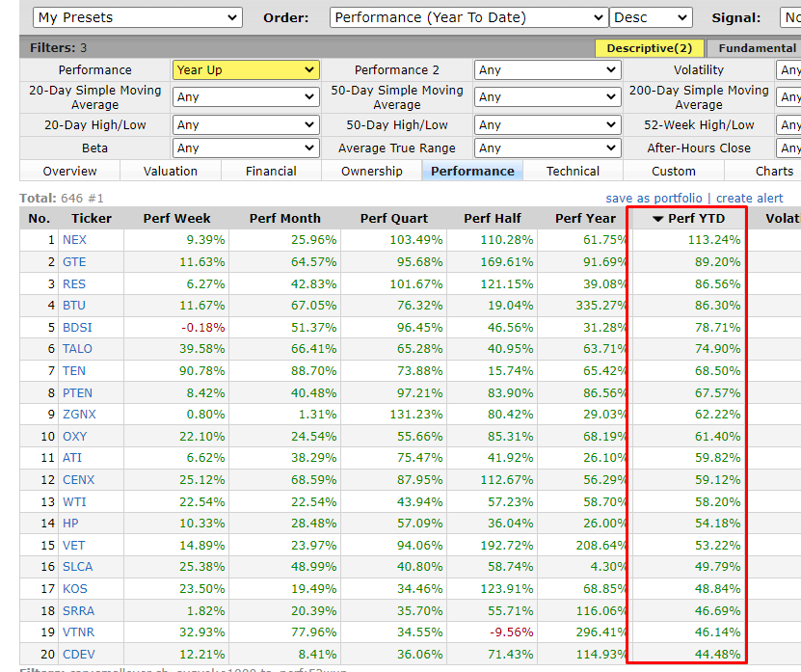Open the VTNR ticker link

pos(79,632)
